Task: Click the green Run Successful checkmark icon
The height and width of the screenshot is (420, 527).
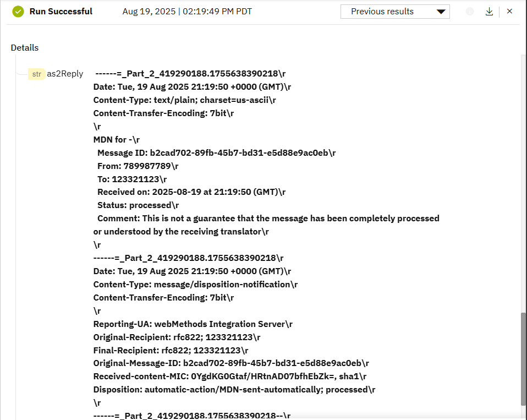Action: click(19, 12)
